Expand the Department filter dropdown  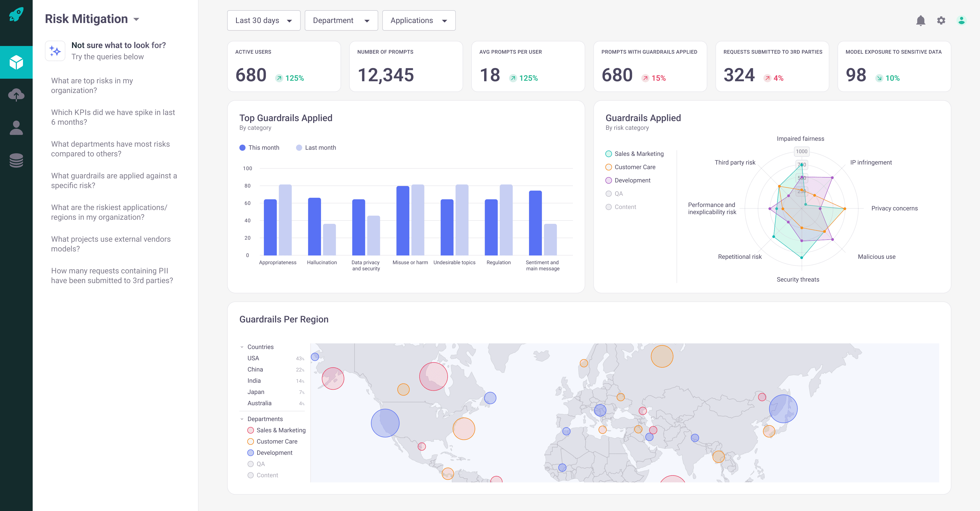[341, 20]
